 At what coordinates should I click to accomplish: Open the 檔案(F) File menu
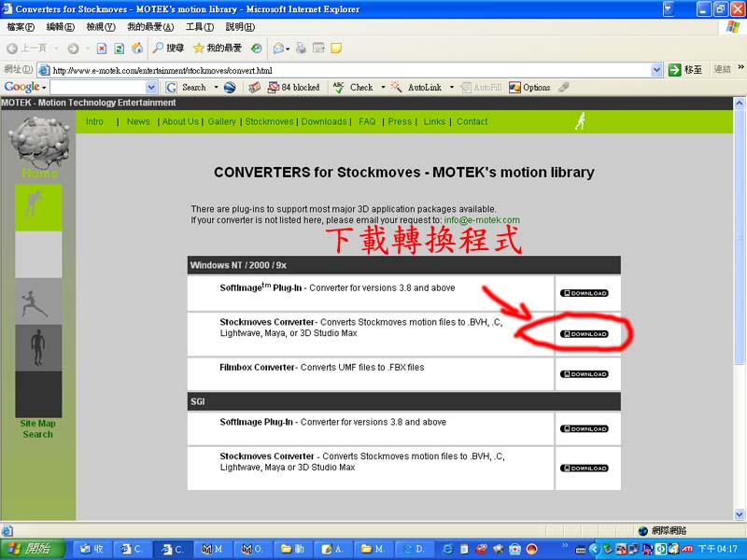coord(21,27)
